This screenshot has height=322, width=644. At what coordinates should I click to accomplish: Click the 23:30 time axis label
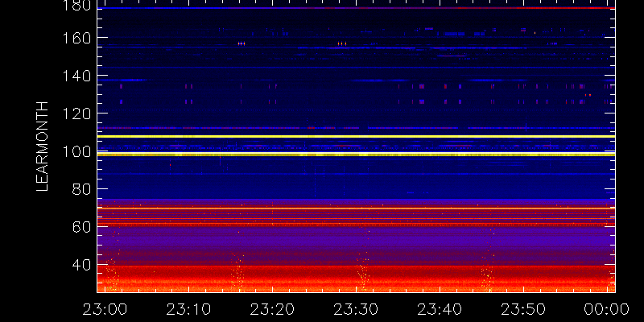pos(356,309)
